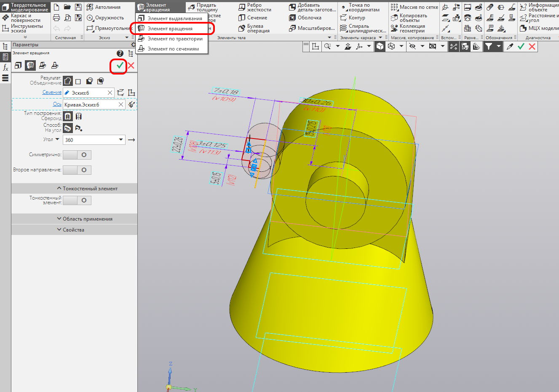Select the revolve element icon in the panel header
This screenshot has height=392, width=559.
[30, 65]
